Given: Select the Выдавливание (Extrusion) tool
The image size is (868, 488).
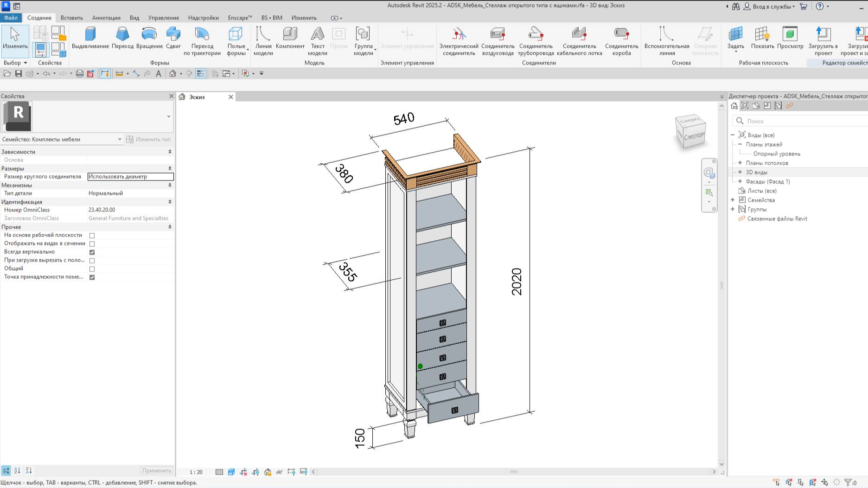Looking at the screenshot, I should [x=89, y=41].
